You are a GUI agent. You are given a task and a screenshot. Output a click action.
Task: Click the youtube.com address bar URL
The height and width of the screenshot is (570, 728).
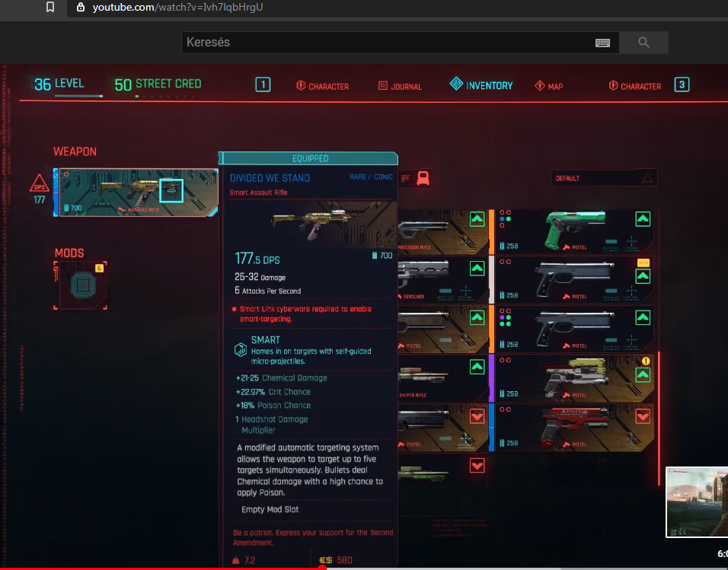pyautogui.click(x=177, y=8)
